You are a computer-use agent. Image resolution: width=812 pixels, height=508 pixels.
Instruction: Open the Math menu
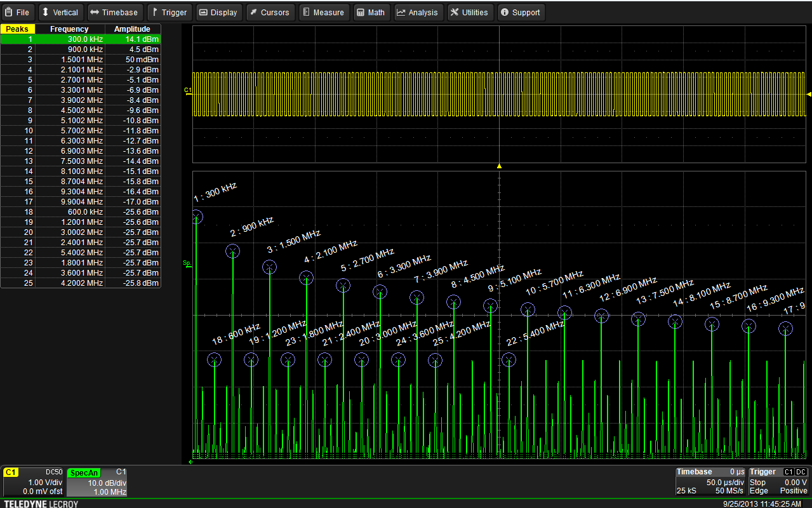pos(371,12)
